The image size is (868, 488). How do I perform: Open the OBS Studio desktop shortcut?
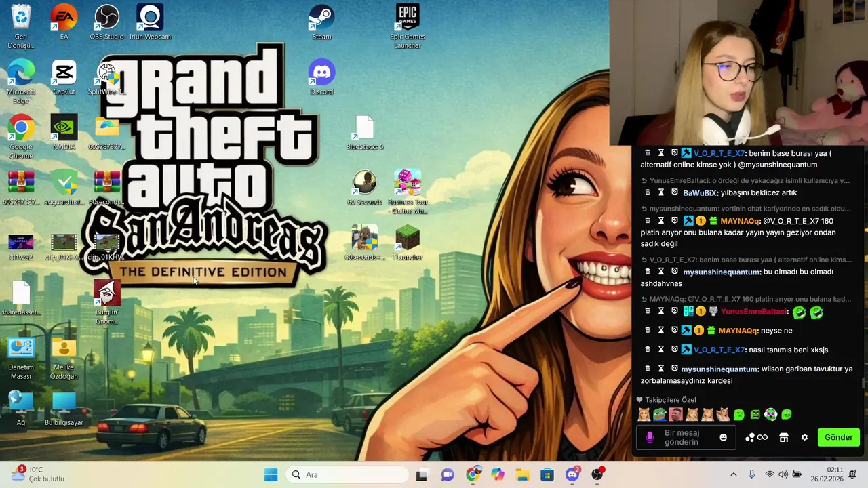click(x=106, y=22)
